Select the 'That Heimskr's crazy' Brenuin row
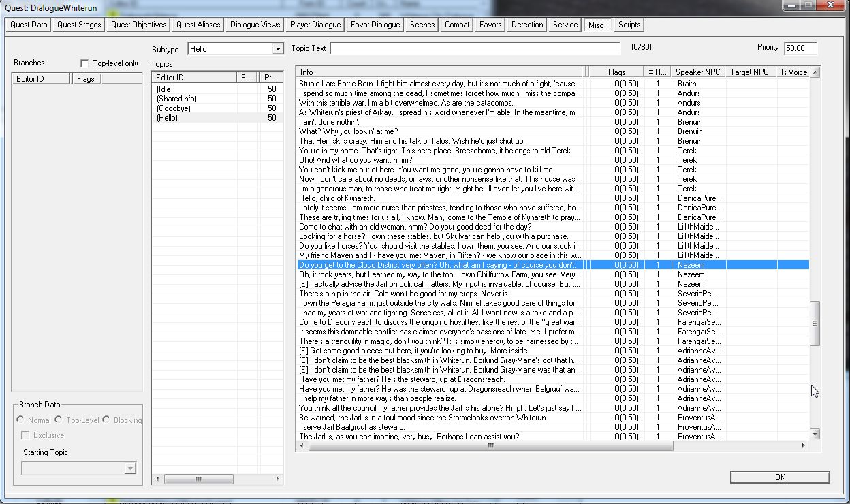This screenshot has width=850, height=504. point(553,141)
